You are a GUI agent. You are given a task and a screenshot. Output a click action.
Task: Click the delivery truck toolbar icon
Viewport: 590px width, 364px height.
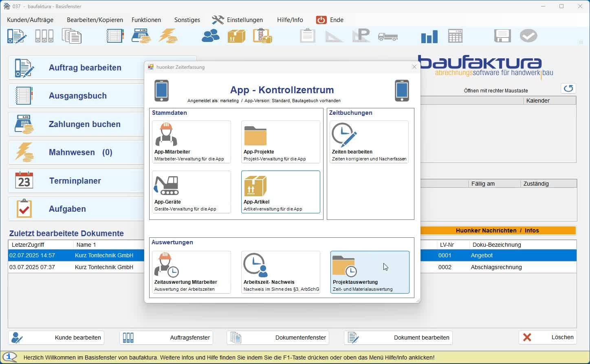pyautogui.click(x=387, y=37)
